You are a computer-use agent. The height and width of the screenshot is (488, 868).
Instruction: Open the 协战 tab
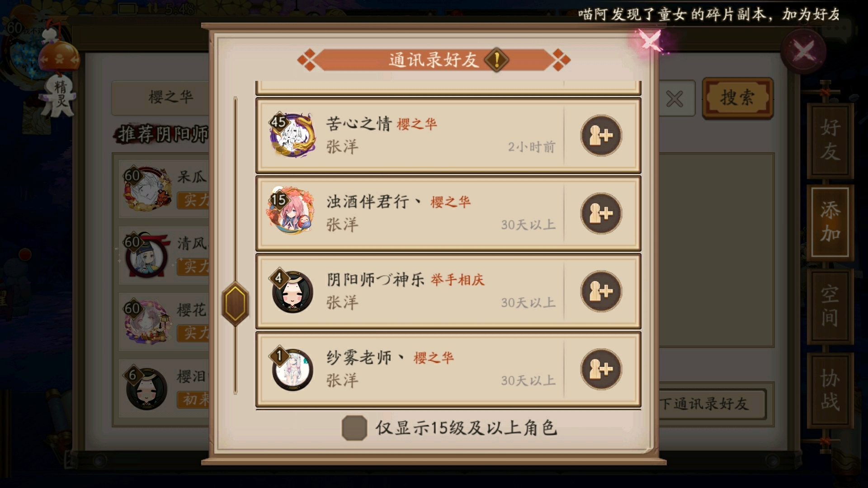tap(830, 390)
